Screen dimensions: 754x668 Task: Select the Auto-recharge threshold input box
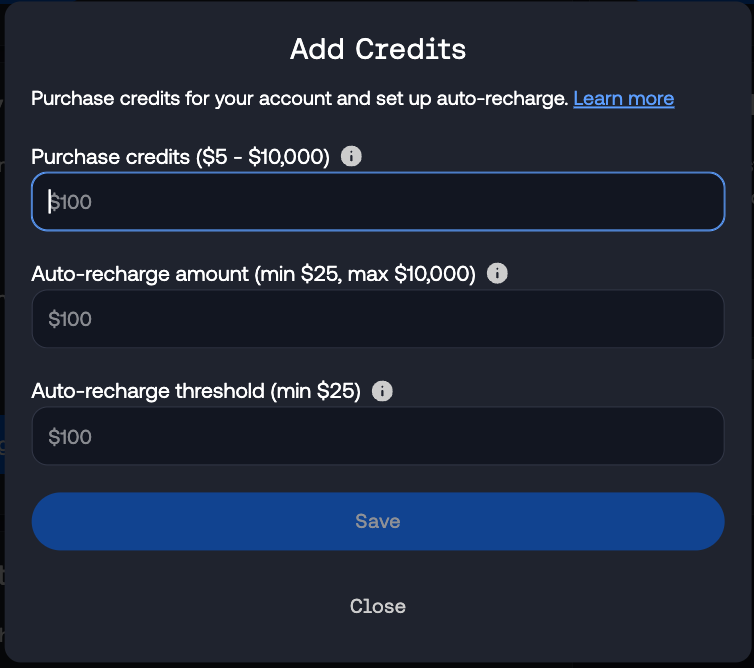click(x=378, y=436)
